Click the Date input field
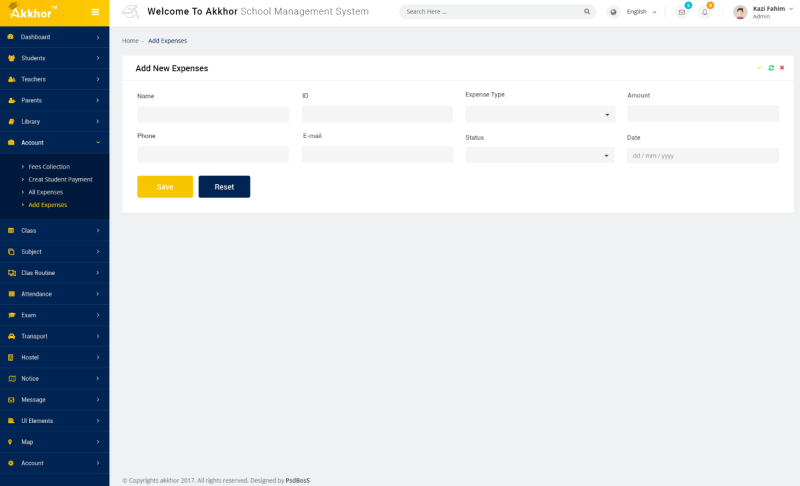This screenshot has width=800, height=486. tap(702, 156)
